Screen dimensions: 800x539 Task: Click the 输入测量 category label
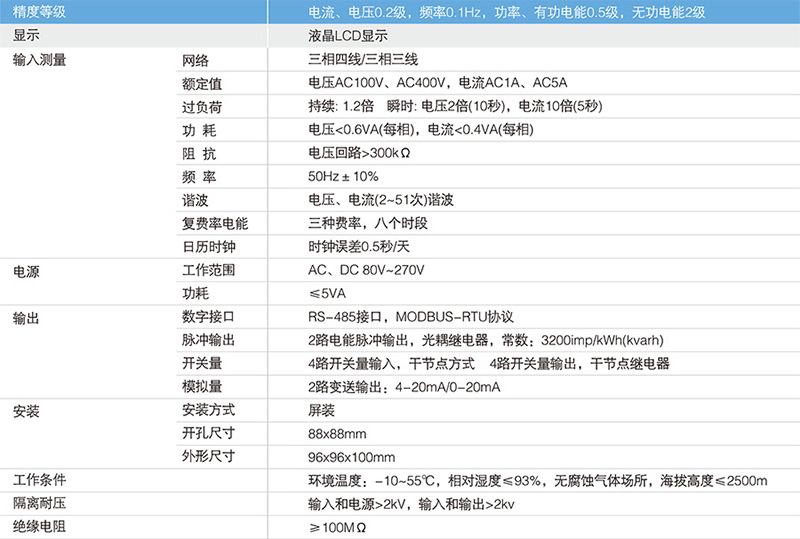point(40,59)
